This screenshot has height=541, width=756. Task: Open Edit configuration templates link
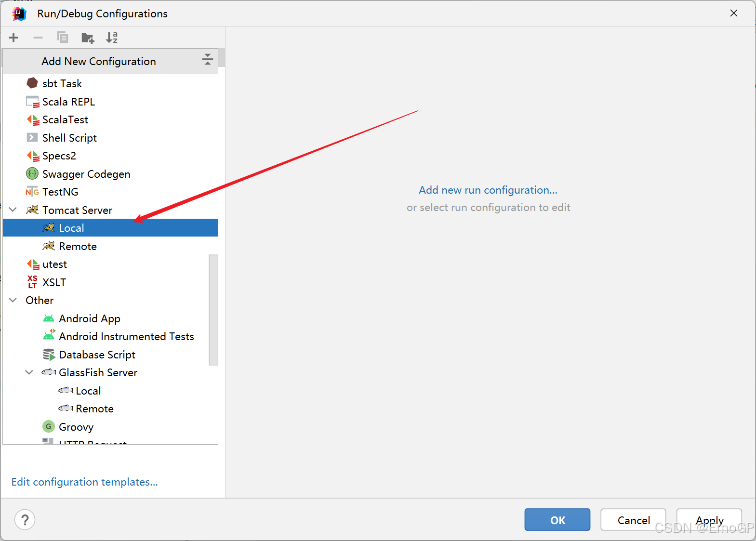[85, 482]
